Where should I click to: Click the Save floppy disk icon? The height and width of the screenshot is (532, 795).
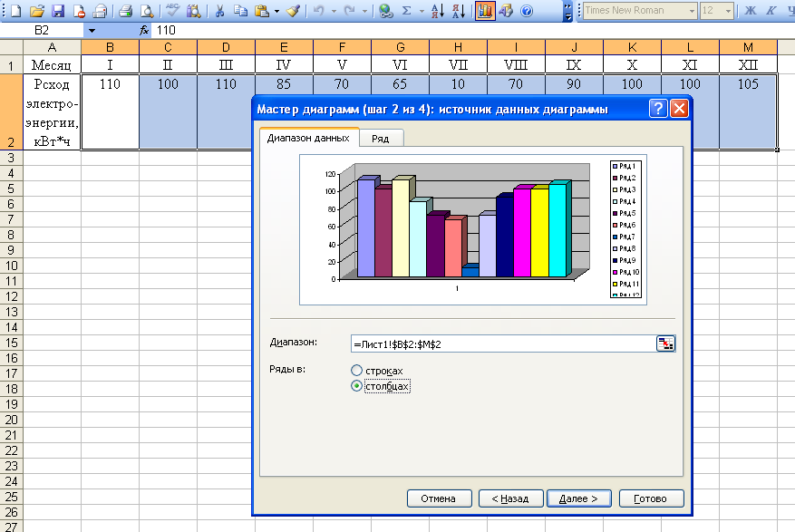tap(58, 10)
